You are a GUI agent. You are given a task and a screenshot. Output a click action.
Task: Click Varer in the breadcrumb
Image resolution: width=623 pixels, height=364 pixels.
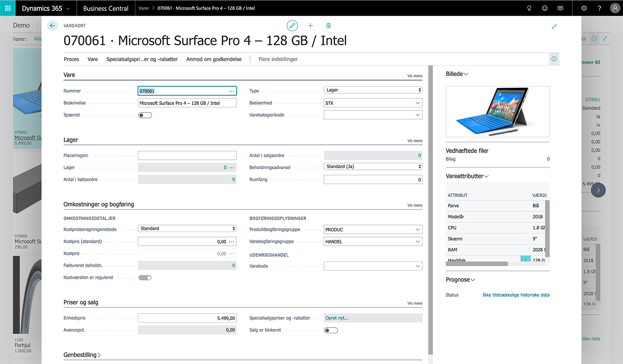tap(144, 8)
